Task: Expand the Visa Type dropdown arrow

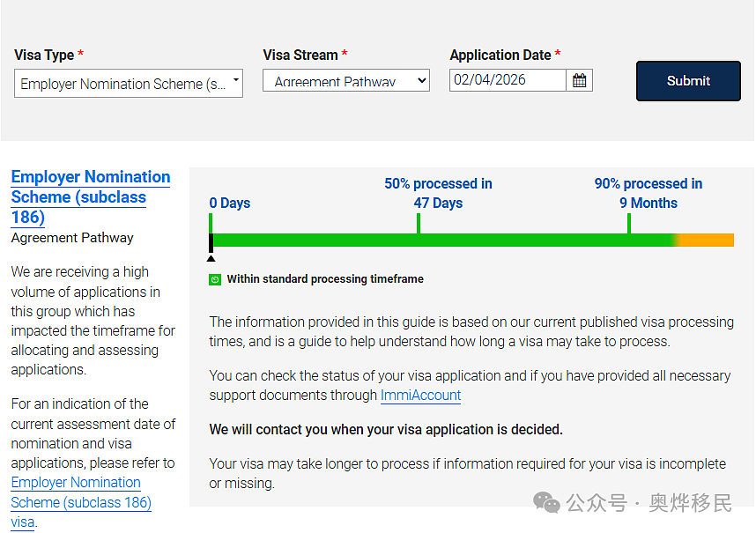Action: tap(236, 80)
